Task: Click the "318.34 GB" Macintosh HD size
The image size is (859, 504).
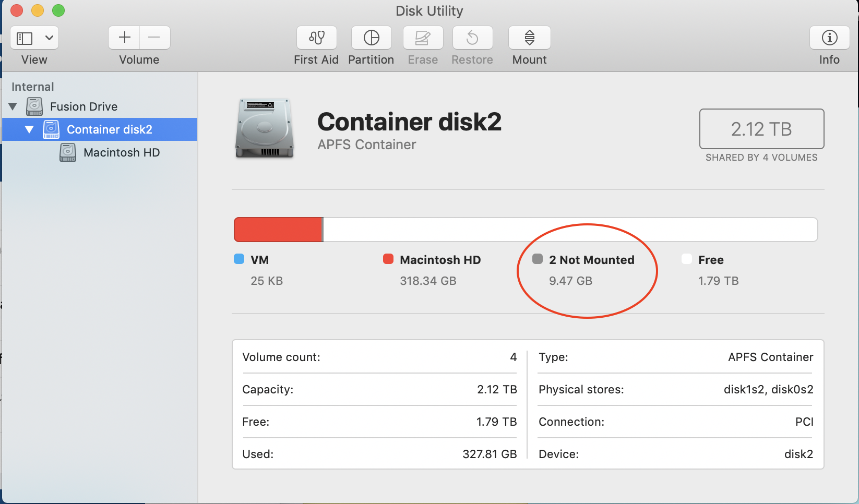Action: pyautogui.click(x=428, y=281)
